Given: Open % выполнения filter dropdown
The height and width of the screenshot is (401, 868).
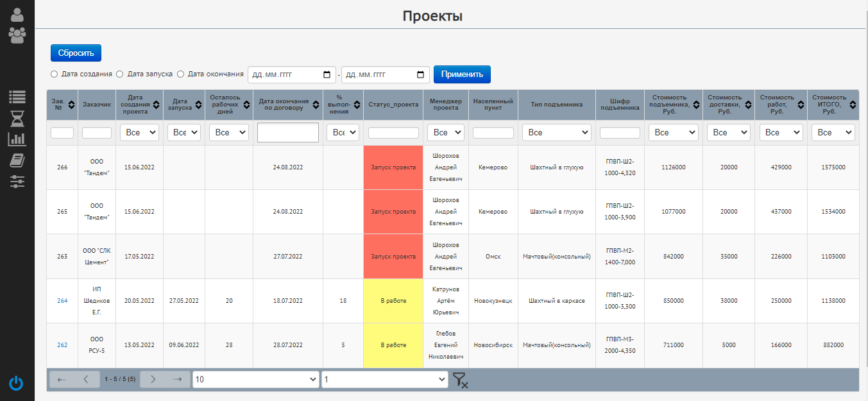Looking at the screenshot, I should click(343, 133).
